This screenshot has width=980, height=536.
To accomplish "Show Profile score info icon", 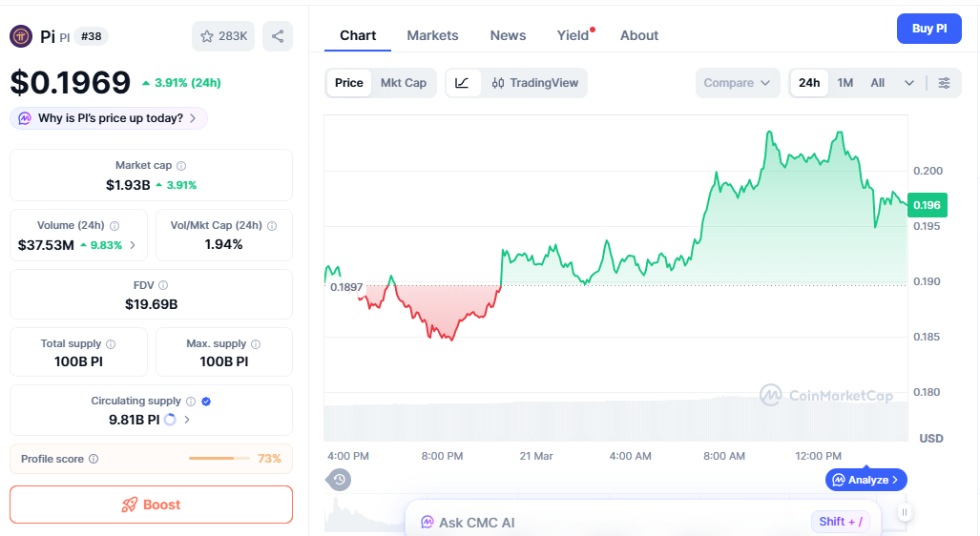I will [x=94, y=459].
